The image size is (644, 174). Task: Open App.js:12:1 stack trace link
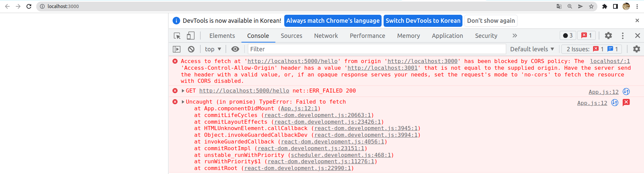[x=299, y=109]
